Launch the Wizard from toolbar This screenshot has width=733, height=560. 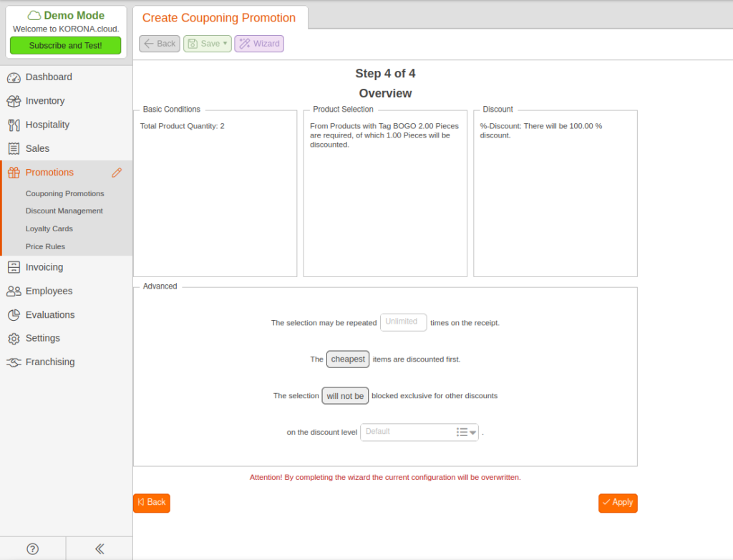click(259, 44)
